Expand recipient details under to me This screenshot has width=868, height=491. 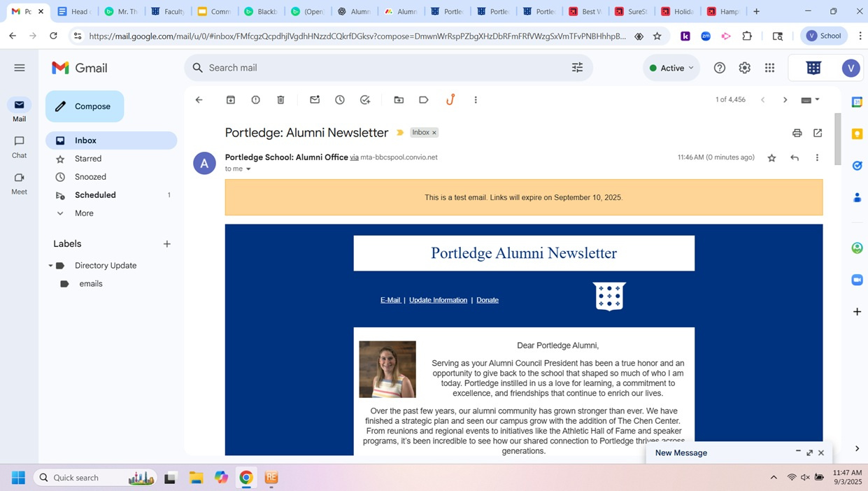click(248, 169)
